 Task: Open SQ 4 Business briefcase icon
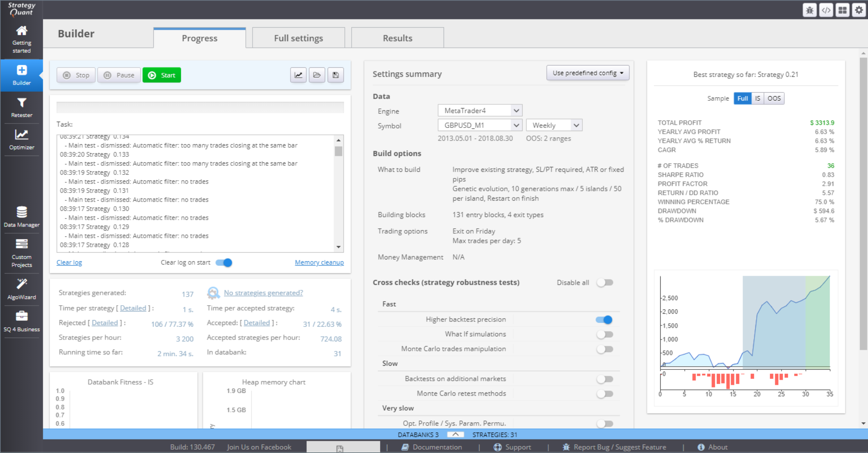tap(22, 316)
